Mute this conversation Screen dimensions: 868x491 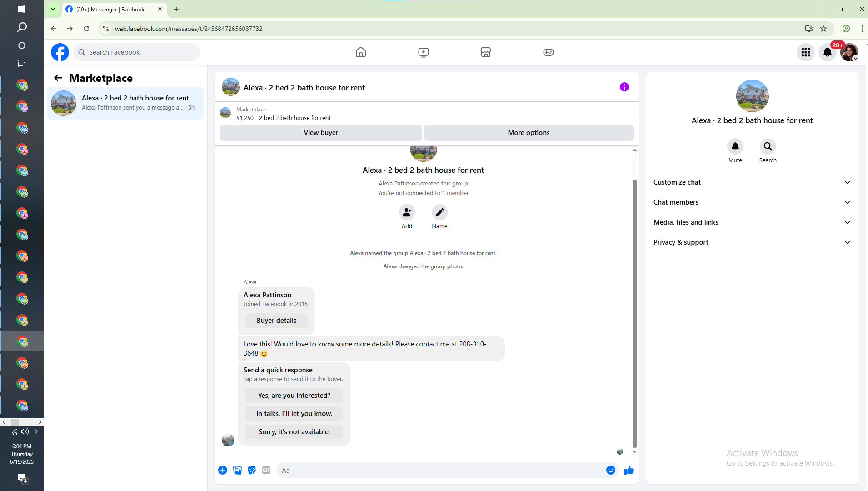click(x=735, y=146)
